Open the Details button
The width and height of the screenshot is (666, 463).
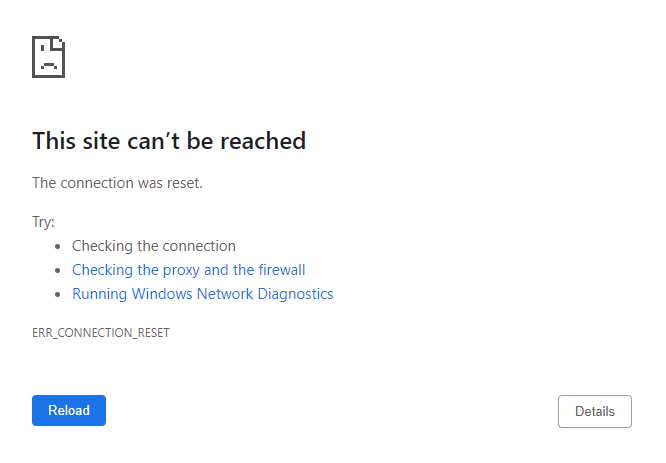[x=595, y=411]
